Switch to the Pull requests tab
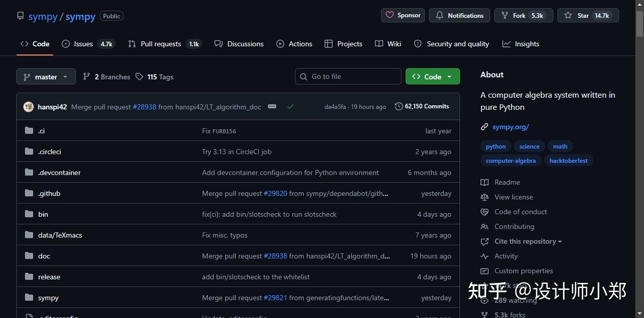644x318 pixels. tap(165, 44)
